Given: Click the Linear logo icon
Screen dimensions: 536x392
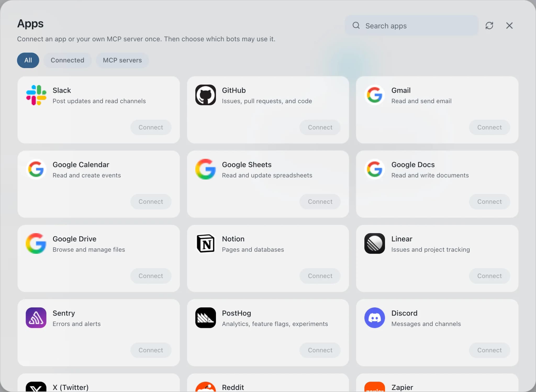Looking at the screenshot, I should click(375, 244).
